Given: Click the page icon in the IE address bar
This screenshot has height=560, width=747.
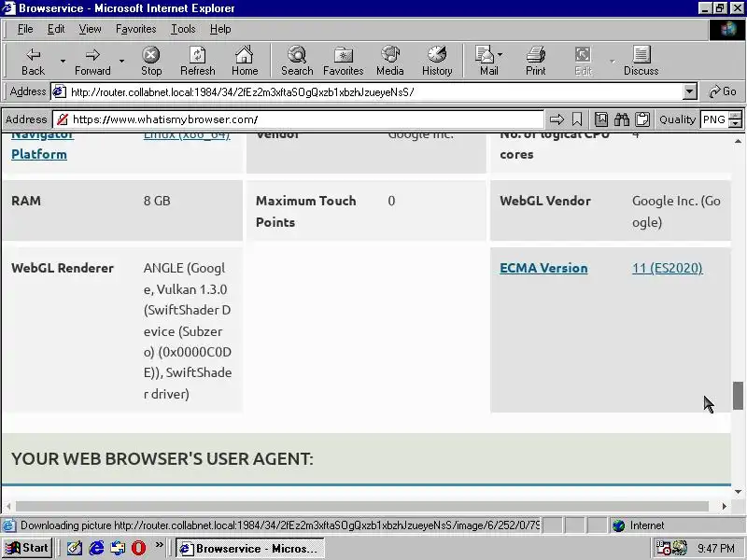Looking at the screenshot, I should (59, 91).
